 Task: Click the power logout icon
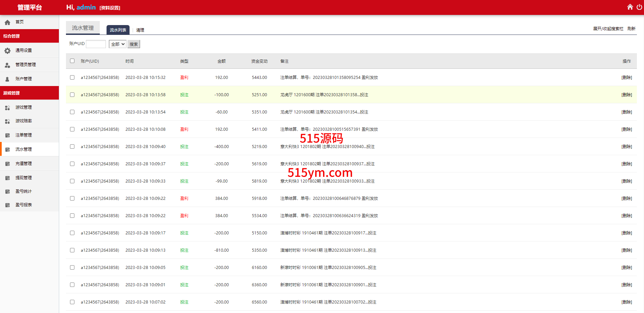pyautogui.click(x=639, y=7)
